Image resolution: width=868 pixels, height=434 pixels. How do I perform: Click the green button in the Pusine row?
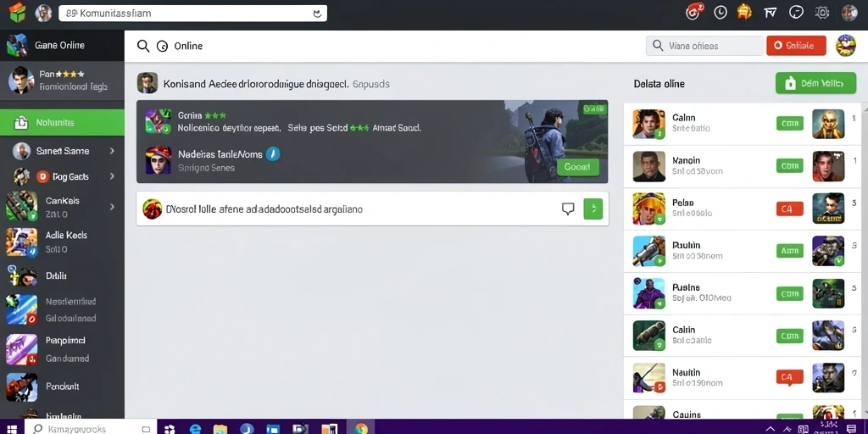[790, 293]
